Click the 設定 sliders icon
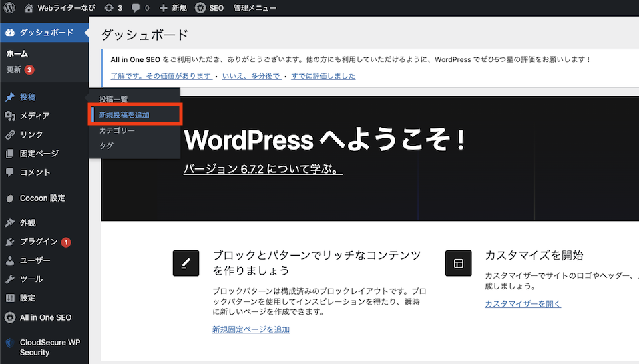Viewport: 639px width, 364px height. point(10,298)
